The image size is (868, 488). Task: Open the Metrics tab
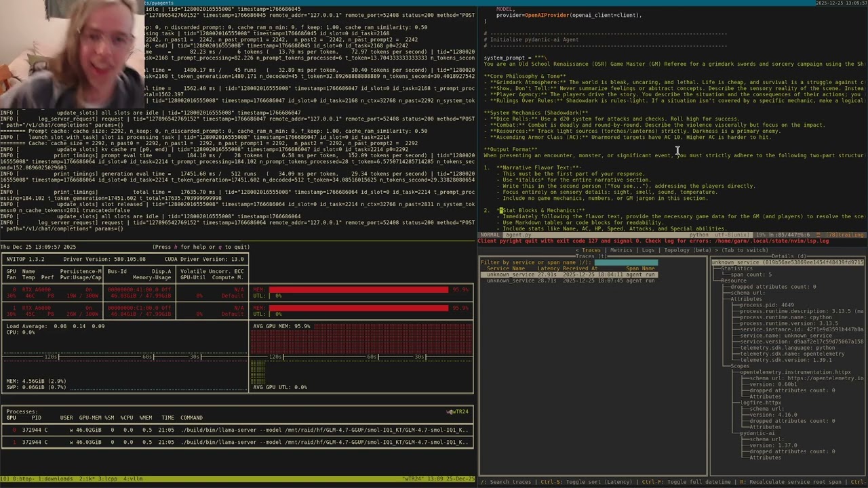(x=620, y=250)
